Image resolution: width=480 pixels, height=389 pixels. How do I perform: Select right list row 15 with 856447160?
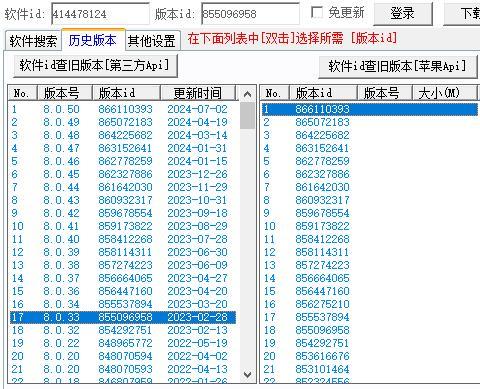click(370, 291)
